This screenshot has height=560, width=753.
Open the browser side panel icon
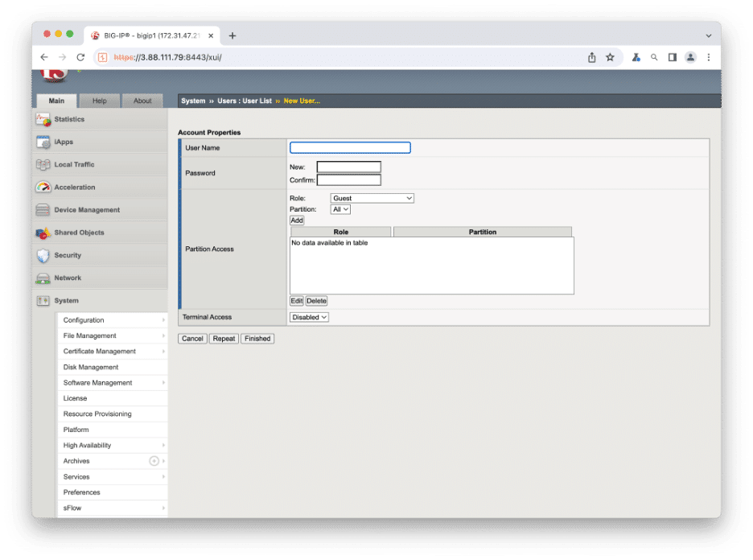(673, 57)
